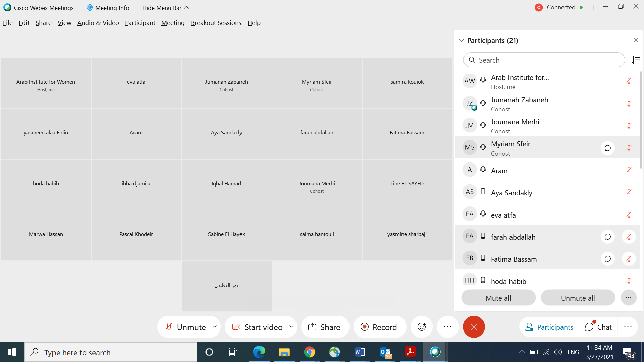Click the participants Search field
The width and height of the screenshot is (644, 362).
coord(544,60)
